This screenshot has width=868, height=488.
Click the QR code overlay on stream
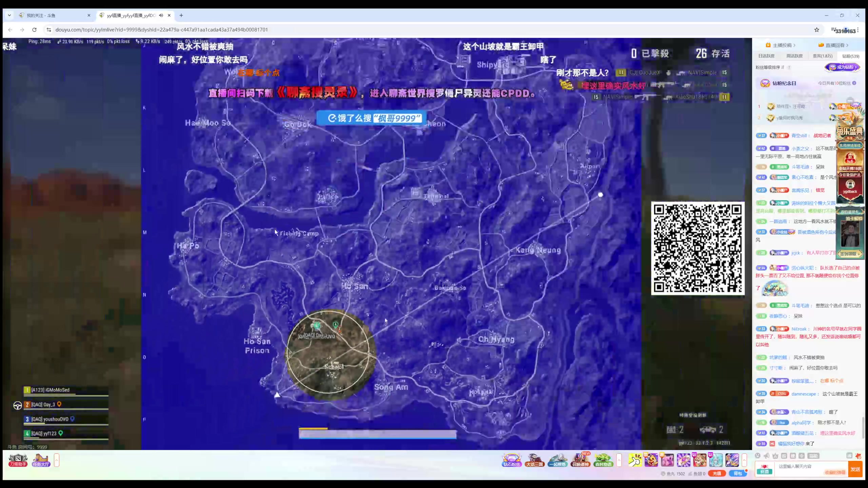click(698, 248)
